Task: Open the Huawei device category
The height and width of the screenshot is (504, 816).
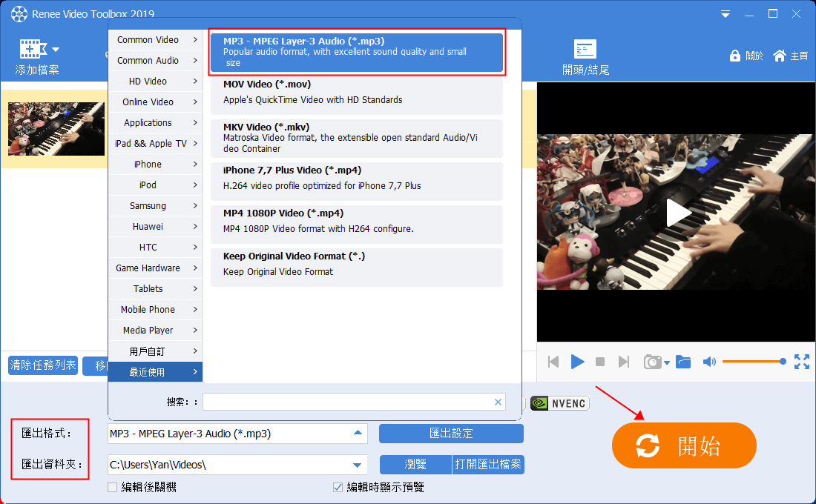Action: tap(156, 227)
